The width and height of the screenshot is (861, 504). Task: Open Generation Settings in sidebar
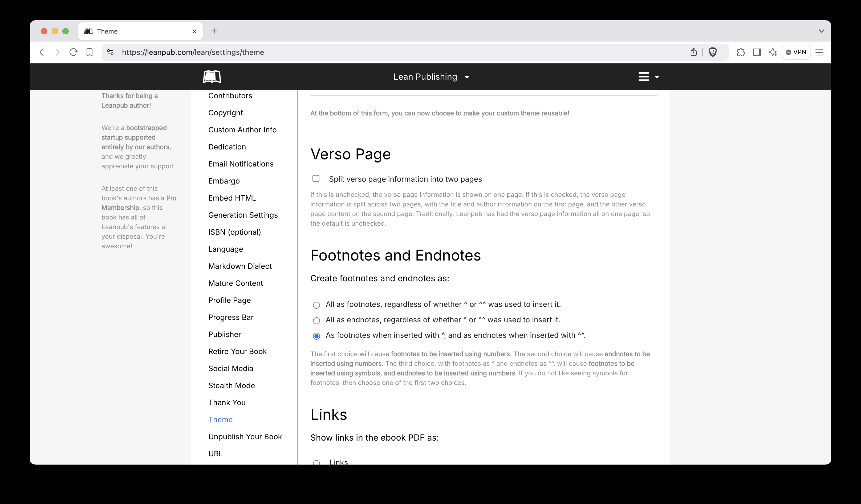(243, 215)
